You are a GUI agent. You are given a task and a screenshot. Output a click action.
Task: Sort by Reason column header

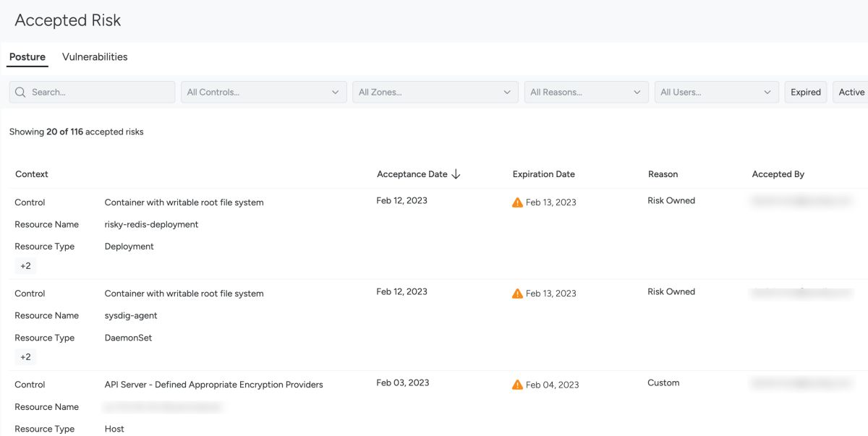(663, 174)
